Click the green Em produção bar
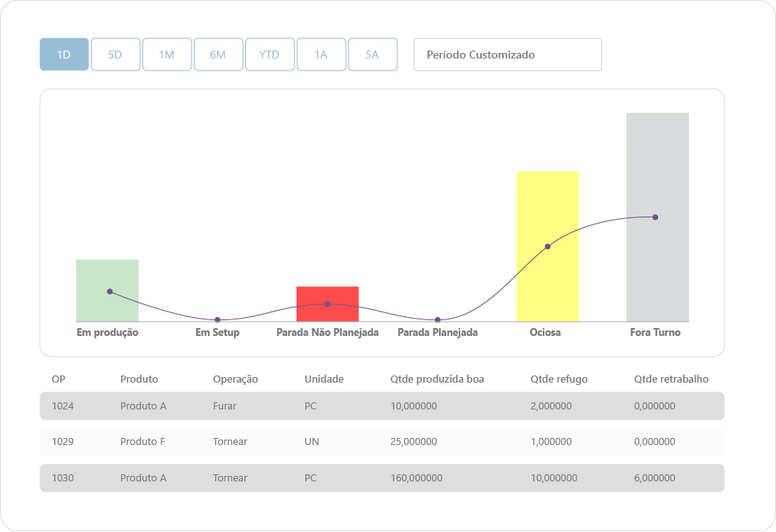 click(x=108, y=290)
